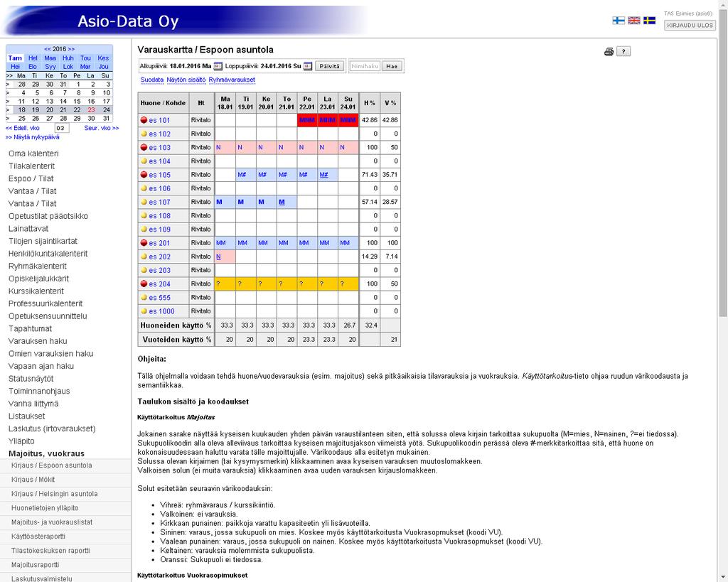Open Loppupäivä calendar picker icon
The height and width of the screenshot is (582, 728).
click(x=307, y=66)
